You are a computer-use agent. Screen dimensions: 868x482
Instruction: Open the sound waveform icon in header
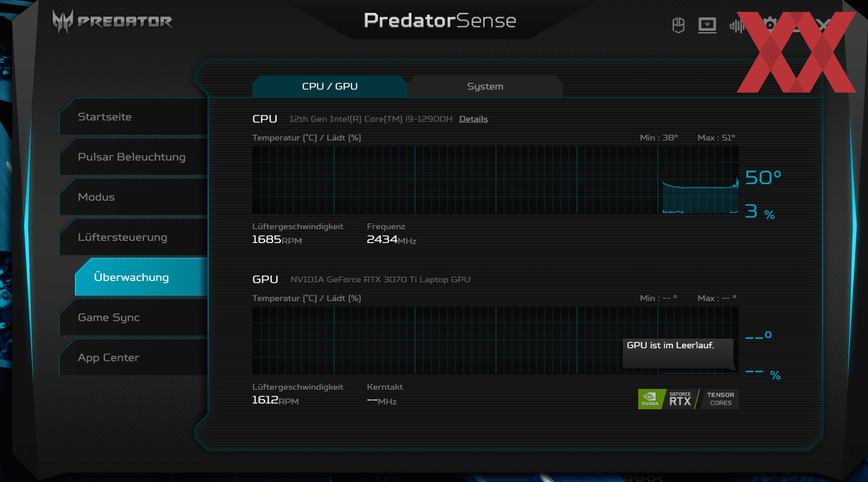click(x=736, y=26)
